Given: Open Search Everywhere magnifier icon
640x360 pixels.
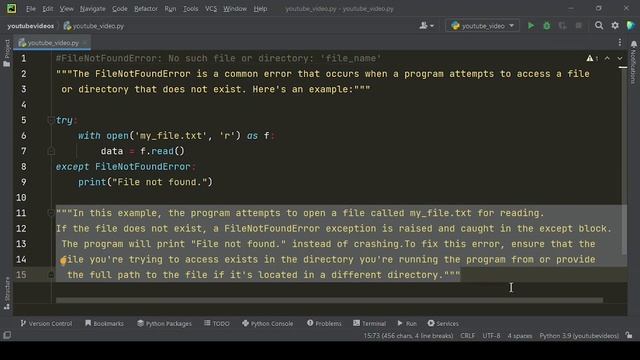Looking at the screenshot, I should coord(599,26).
